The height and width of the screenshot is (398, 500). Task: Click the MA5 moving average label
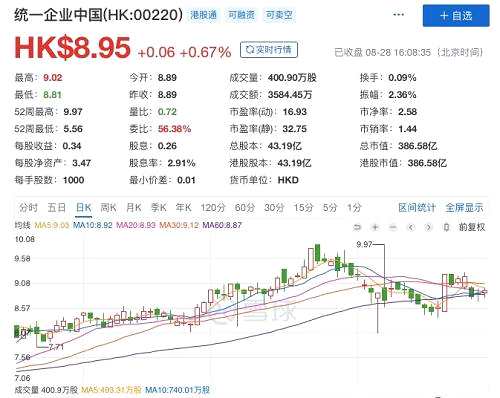point(52,225)
